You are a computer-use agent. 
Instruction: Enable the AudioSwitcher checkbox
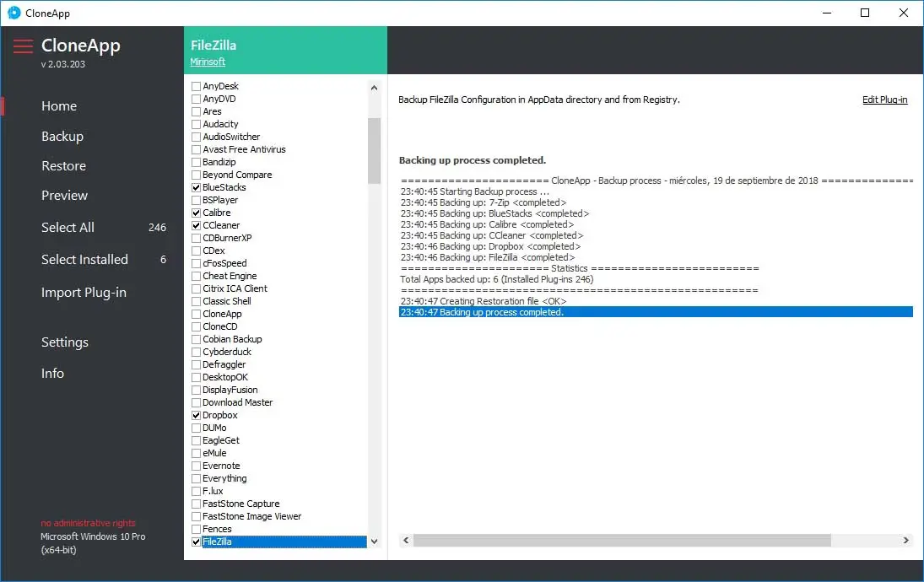coord(197,137)
